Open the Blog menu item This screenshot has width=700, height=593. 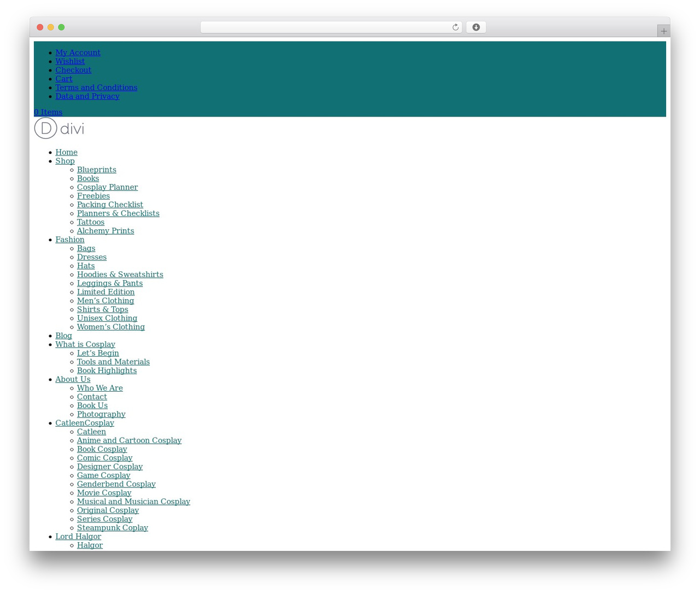(x=63, y=336)
